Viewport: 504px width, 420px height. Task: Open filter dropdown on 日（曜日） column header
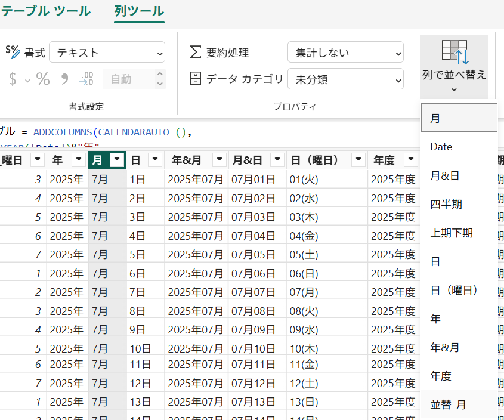[358, 159]
